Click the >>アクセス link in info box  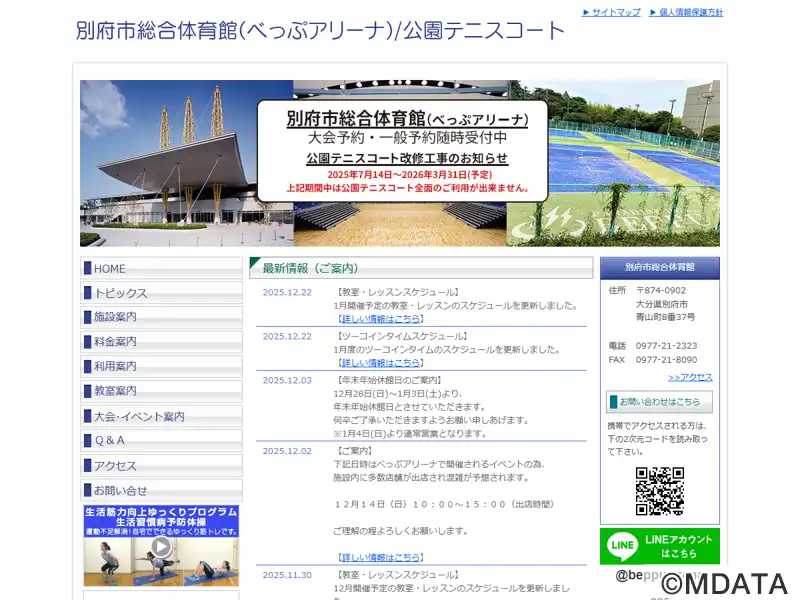click(690, 377)
